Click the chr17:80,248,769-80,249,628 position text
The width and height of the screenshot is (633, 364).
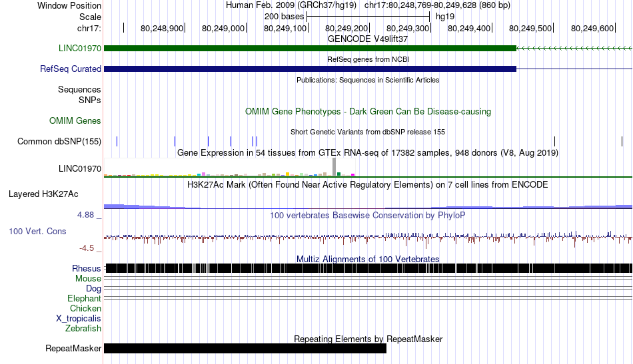click(437, 5)
